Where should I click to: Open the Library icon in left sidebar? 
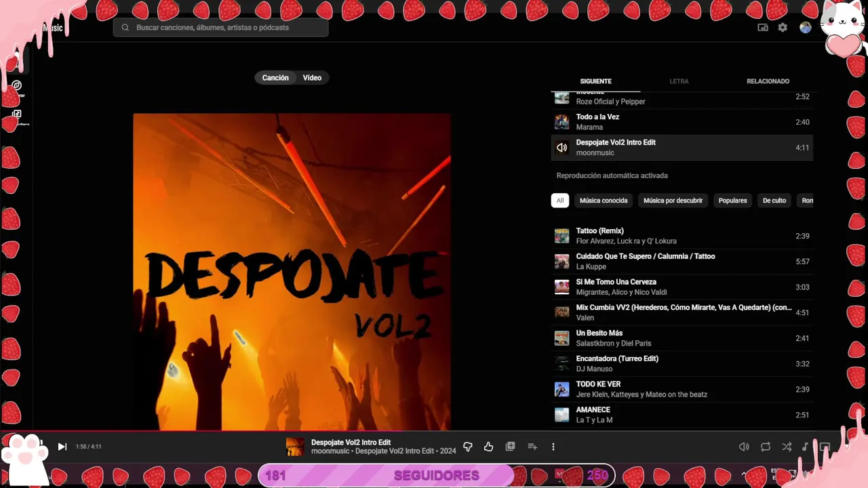pyautogui.click(x=17, y=114)
